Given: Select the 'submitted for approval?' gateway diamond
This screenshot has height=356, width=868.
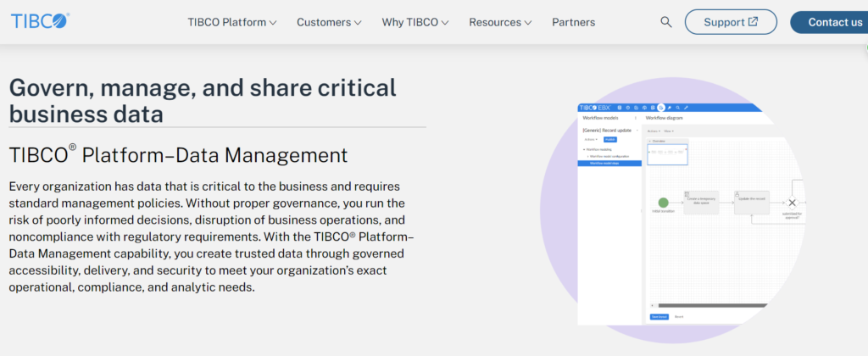Looking at the screenshot, I should point(792,203).
